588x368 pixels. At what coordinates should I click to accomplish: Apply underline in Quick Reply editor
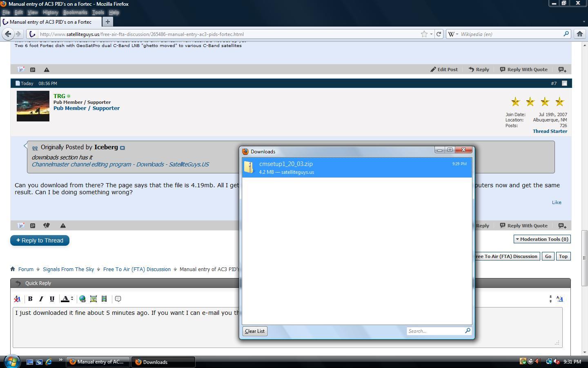click(52, 299)
